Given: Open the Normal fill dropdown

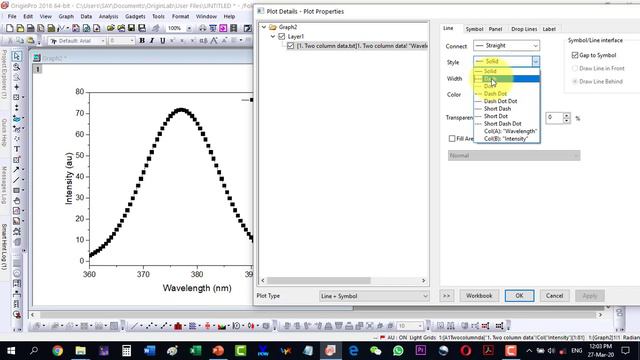Looking at the screenshot, I should click(x=514, y=156).
